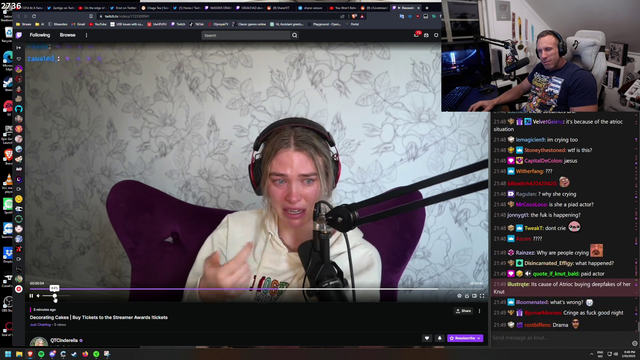
Task: Pause the video playback
Action: [31, 296]
